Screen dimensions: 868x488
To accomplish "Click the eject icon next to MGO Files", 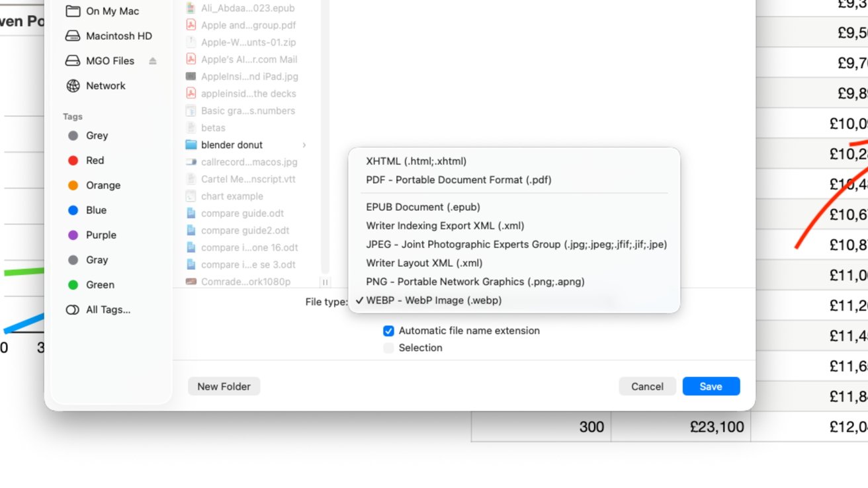I will (x=152, y=60).
